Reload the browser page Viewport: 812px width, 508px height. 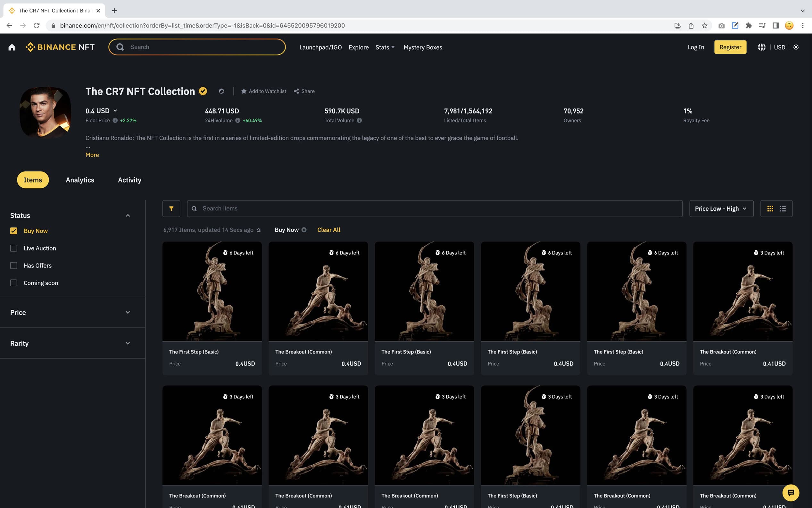tap(37, 26)
